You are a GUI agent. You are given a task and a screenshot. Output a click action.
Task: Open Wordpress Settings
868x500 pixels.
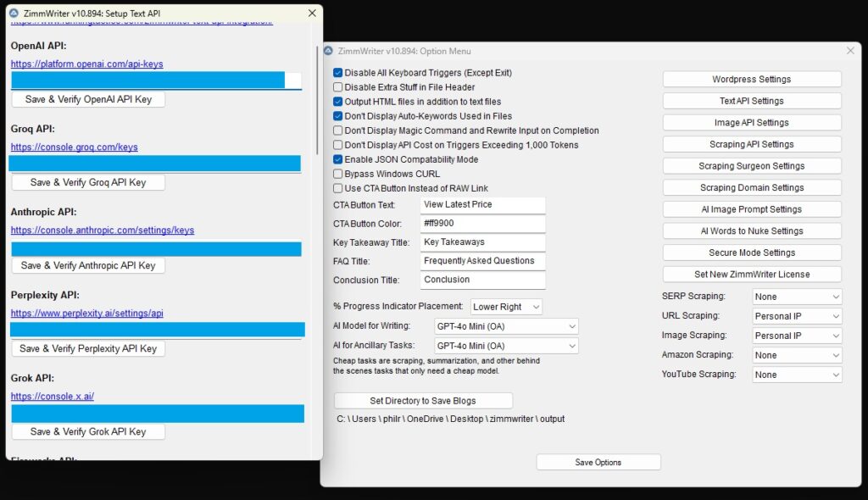click(x=752, y=79)
